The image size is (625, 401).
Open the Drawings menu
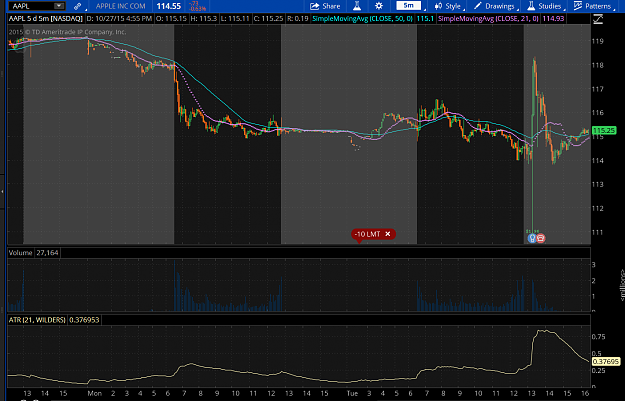tap(495, 6)
